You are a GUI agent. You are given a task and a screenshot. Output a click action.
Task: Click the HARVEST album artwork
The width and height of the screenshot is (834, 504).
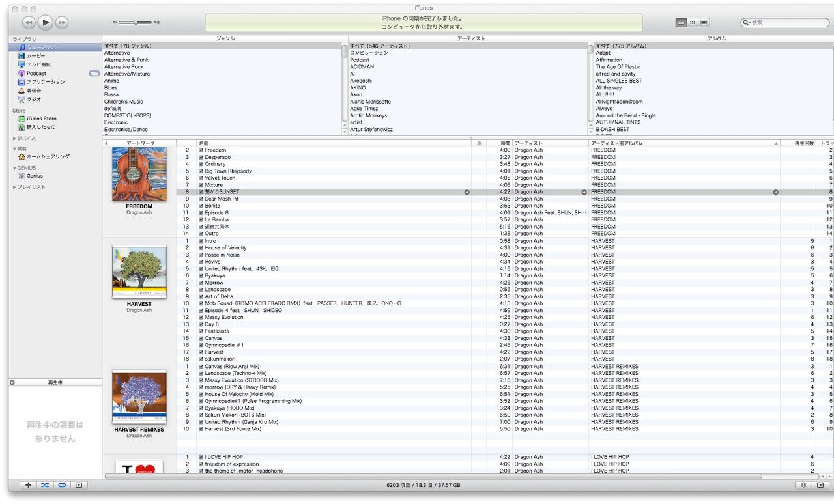click(139, 272)
